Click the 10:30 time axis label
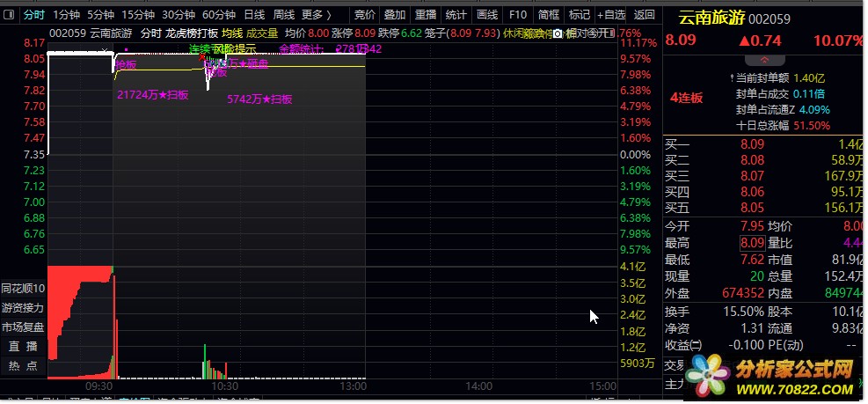The height and width of the screenshot is (404, 868). click(x=225, y=386)
